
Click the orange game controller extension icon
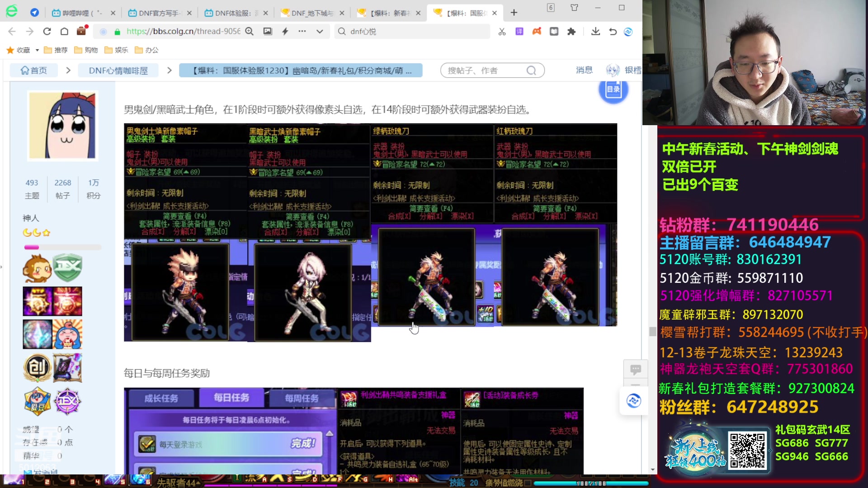(x=537, y=32)
